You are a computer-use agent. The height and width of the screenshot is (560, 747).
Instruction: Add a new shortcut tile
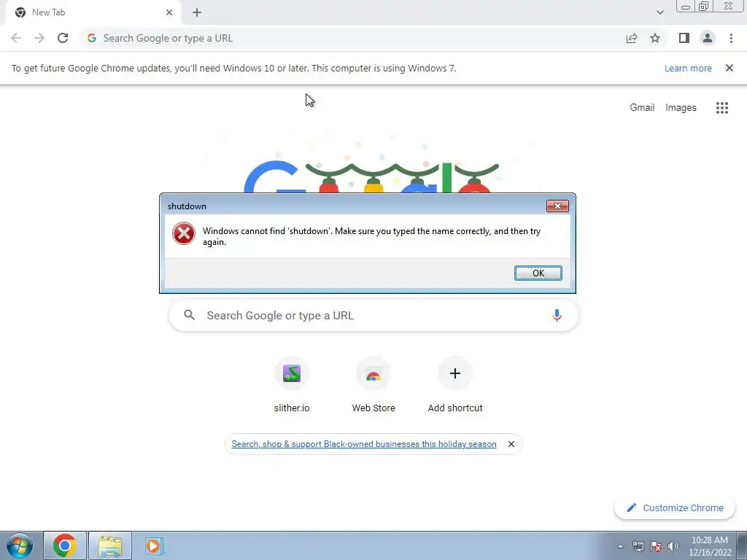pyautogui.click(x=455, y=384)
